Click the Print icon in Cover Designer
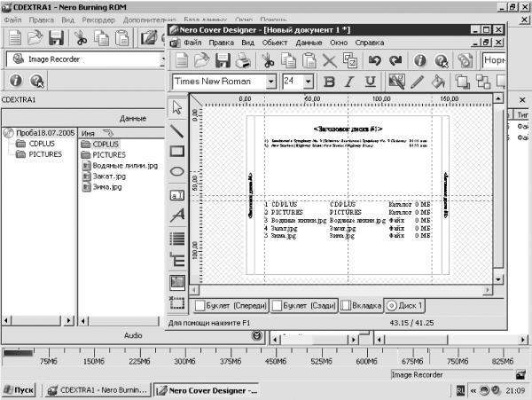532x400 pixels. click(243, 60)
